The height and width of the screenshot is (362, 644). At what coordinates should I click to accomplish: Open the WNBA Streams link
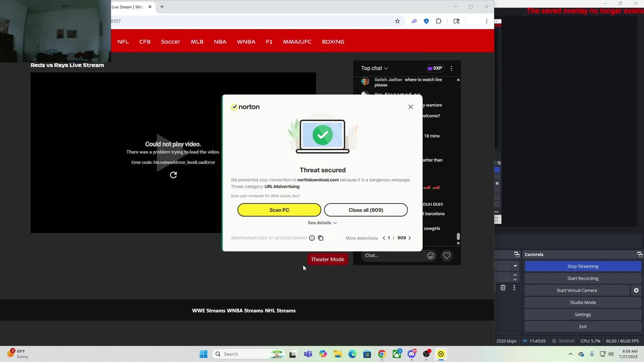(245, 311)
